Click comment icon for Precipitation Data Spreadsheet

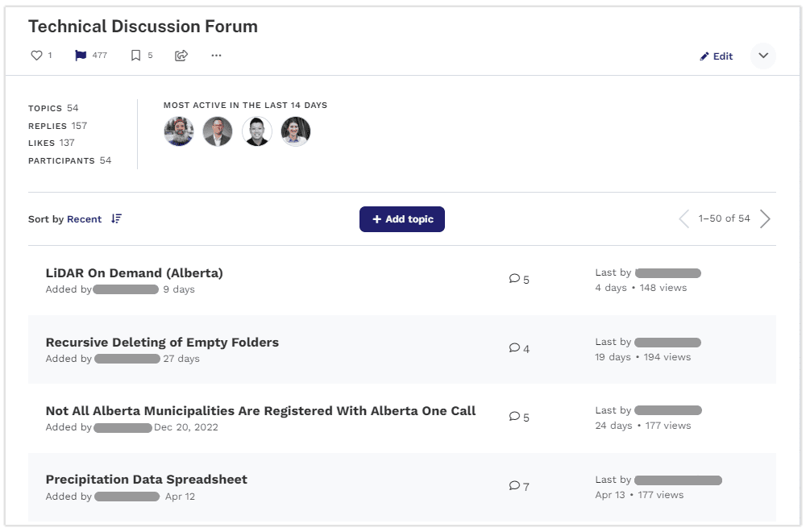pyautogui.click(x=514, y=486)
